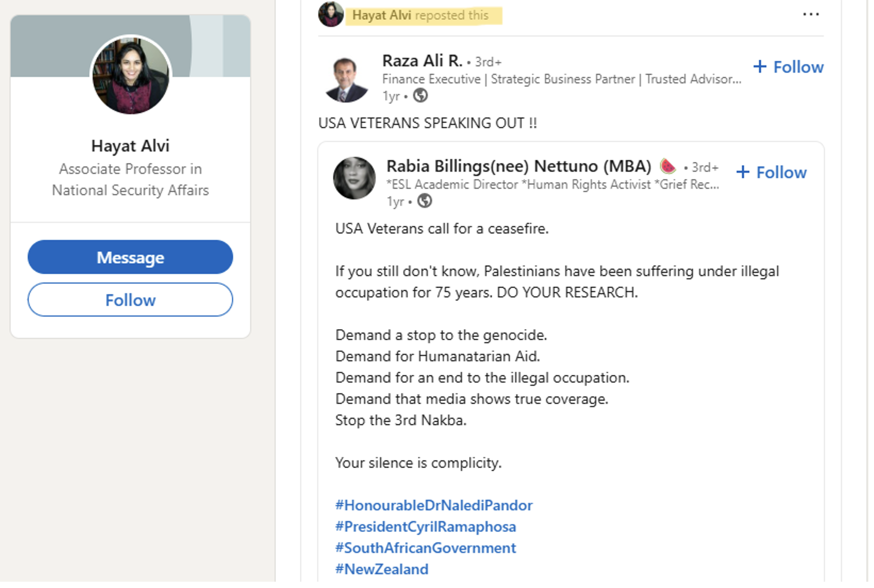
Task: Click Hayat Alvi's small repost avatar
Action: point(330,14)
